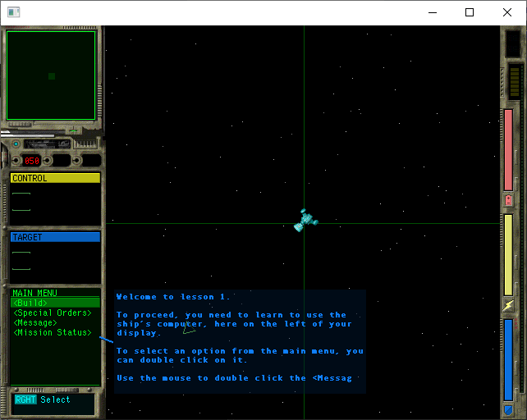
Task: Click the Select hint text
Action: (x=55, y=399)
